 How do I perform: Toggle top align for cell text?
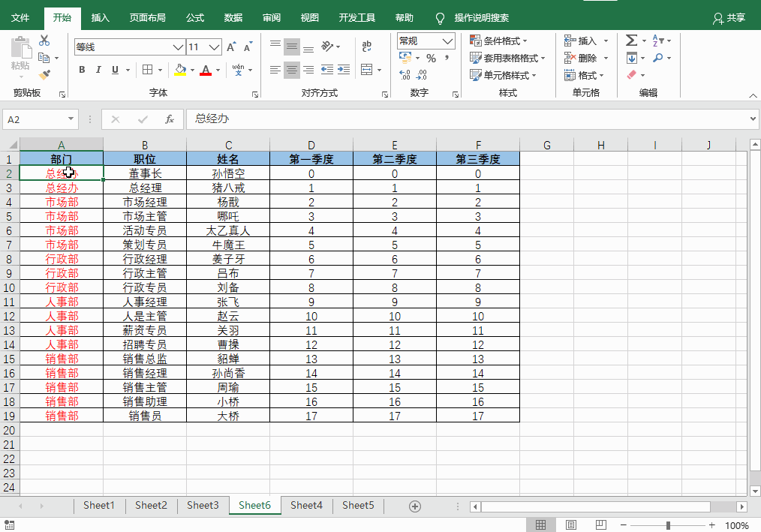click(x=275, y=47)
